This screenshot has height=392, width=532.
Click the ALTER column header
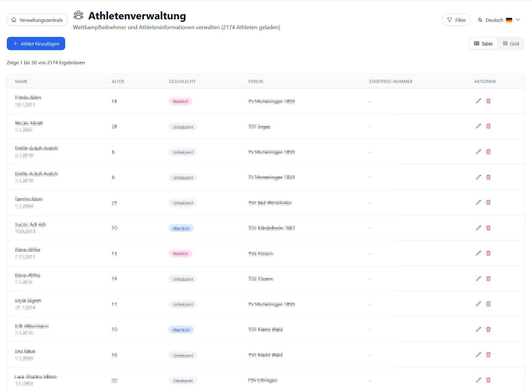pos(118,81)
